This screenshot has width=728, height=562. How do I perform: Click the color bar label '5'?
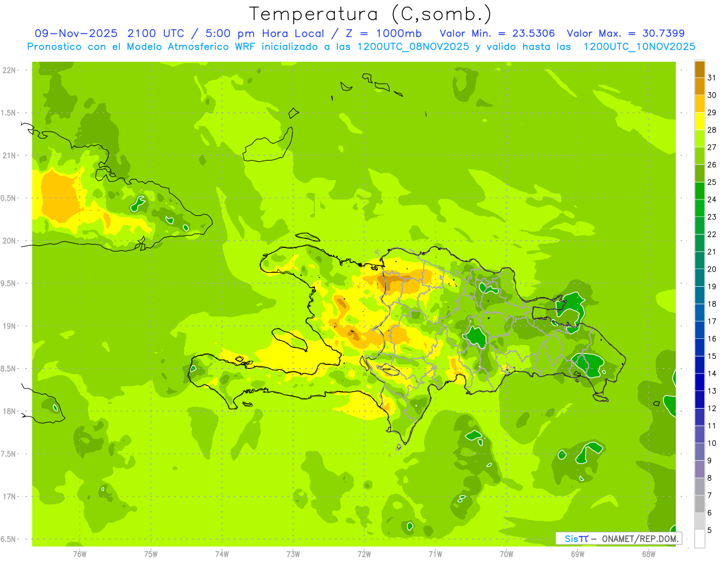pos(710,530)
